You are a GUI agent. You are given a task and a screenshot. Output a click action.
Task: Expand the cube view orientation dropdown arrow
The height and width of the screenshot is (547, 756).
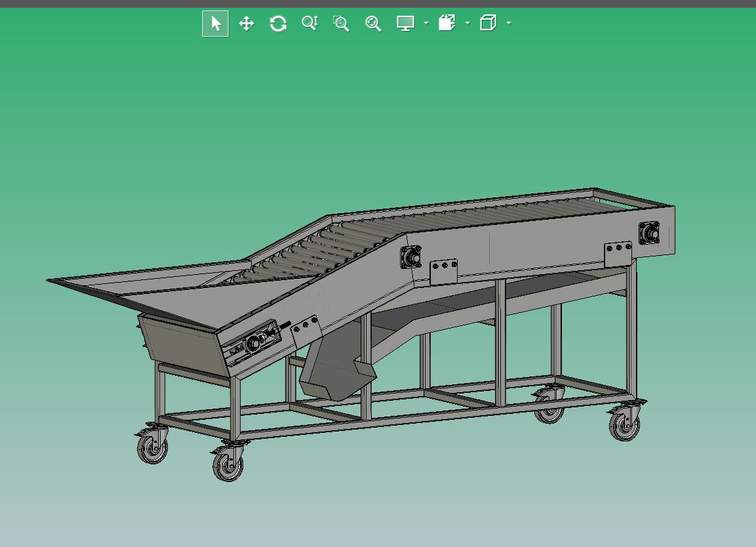point(509,23)
